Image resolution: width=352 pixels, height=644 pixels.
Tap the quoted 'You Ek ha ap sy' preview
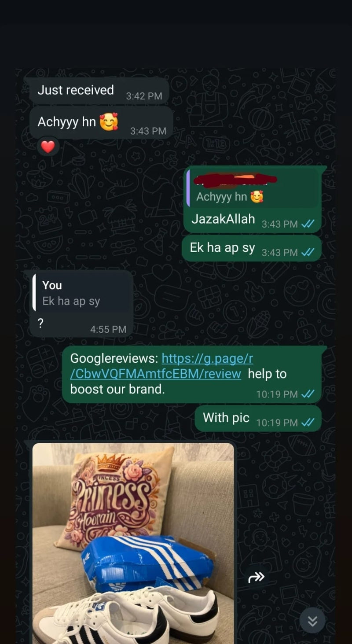[81, 294]
